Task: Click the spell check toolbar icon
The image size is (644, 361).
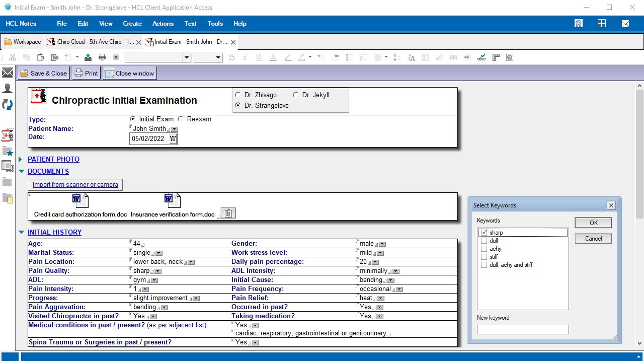Action: pos(481,57)
